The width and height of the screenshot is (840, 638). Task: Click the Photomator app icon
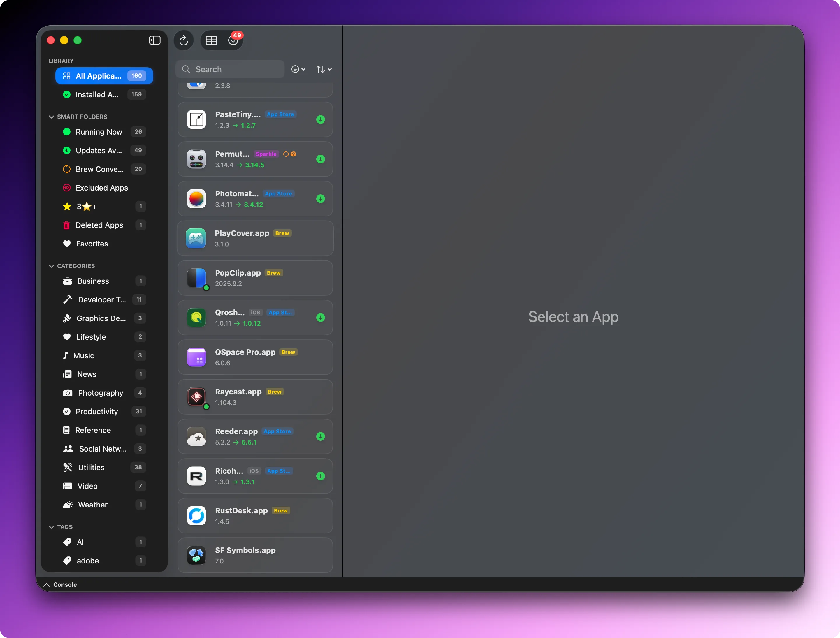click(x=196, y=199)
